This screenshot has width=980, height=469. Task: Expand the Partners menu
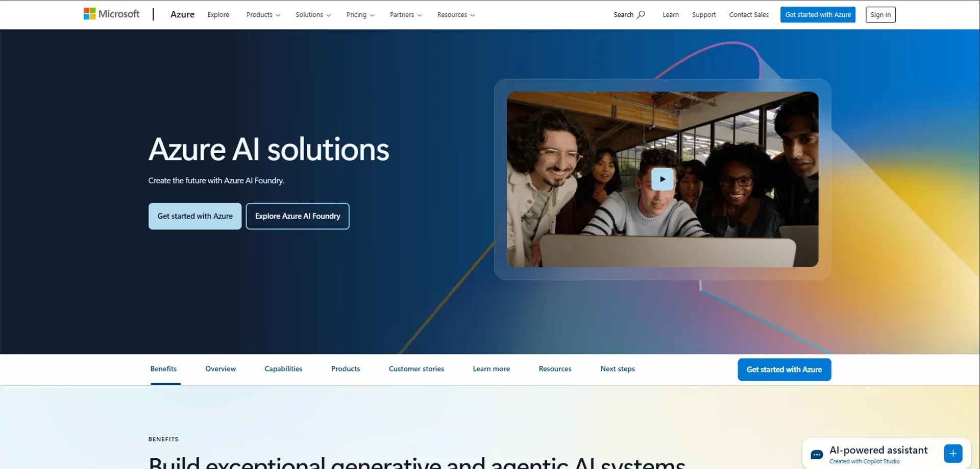point(406,15)
